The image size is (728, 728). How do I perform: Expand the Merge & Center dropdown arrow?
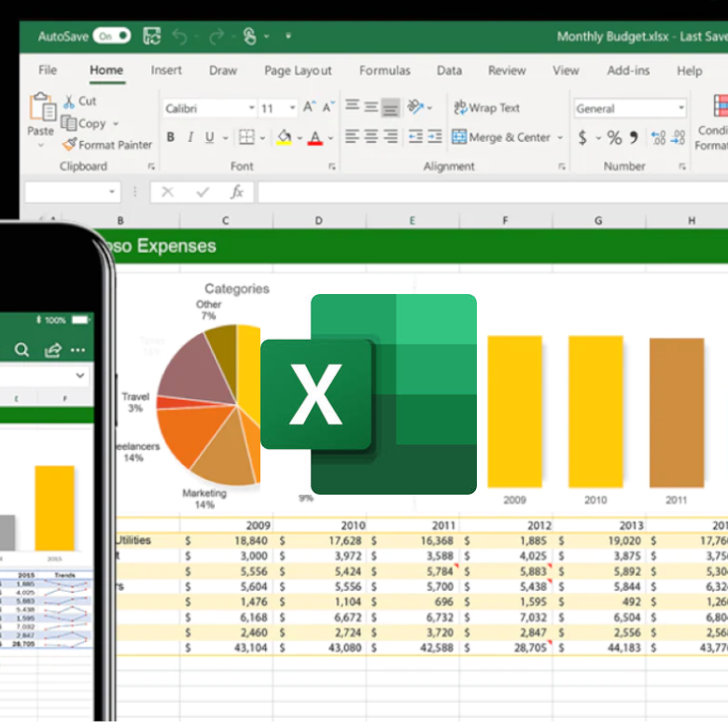[x=560, y=138]
